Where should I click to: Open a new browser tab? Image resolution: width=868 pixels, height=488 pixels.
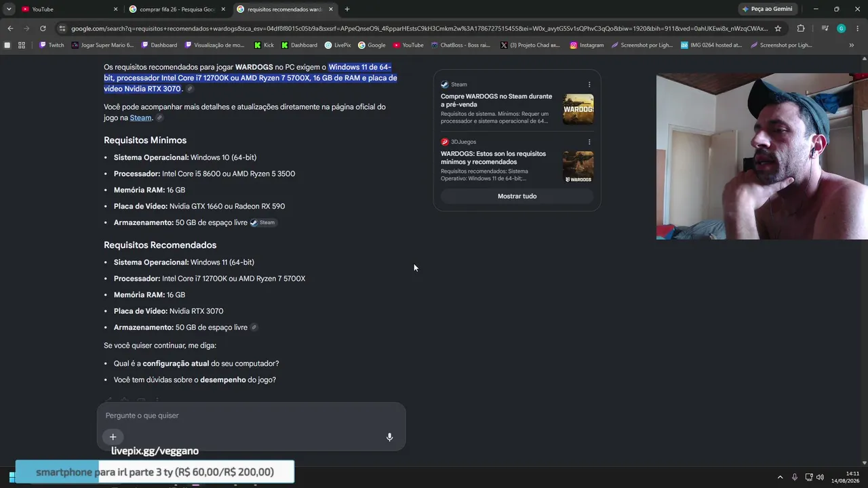click(x=347, y=9)
